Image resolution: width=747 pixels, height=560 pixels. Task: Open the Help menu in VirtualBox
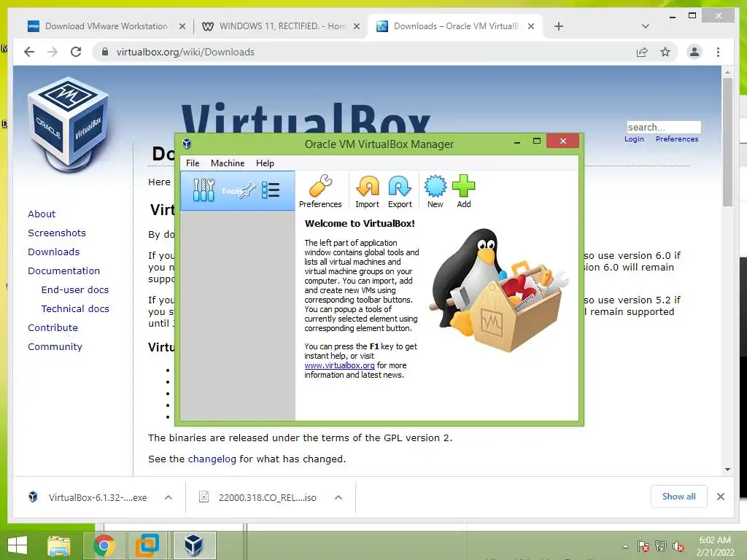coord(265,163)
